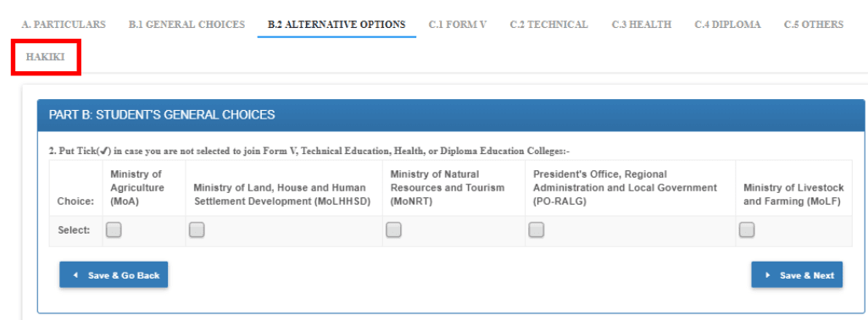The height and width of the screenshot is (320, 868).
Task: Click the right arrow icon on Save & Next
Action: (768, 274)
